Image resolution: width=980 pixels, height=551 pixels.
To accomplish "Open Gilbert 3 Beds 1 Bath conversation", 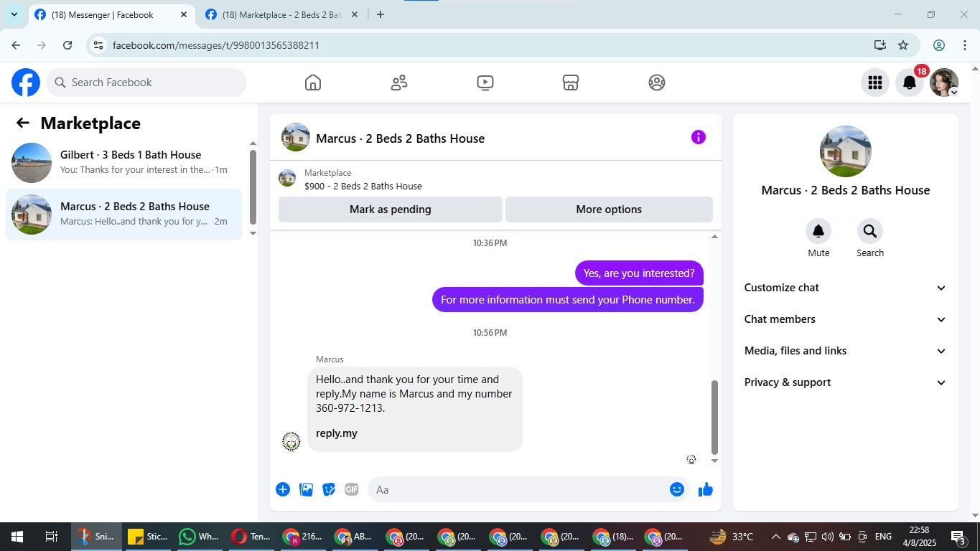I will (123, 163).
